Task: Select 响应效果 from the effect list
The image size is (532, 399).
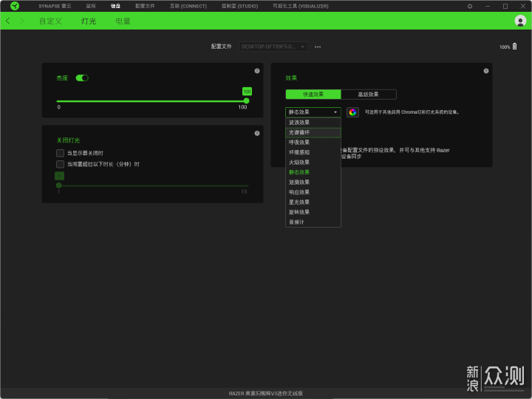Action: [313, 192]
